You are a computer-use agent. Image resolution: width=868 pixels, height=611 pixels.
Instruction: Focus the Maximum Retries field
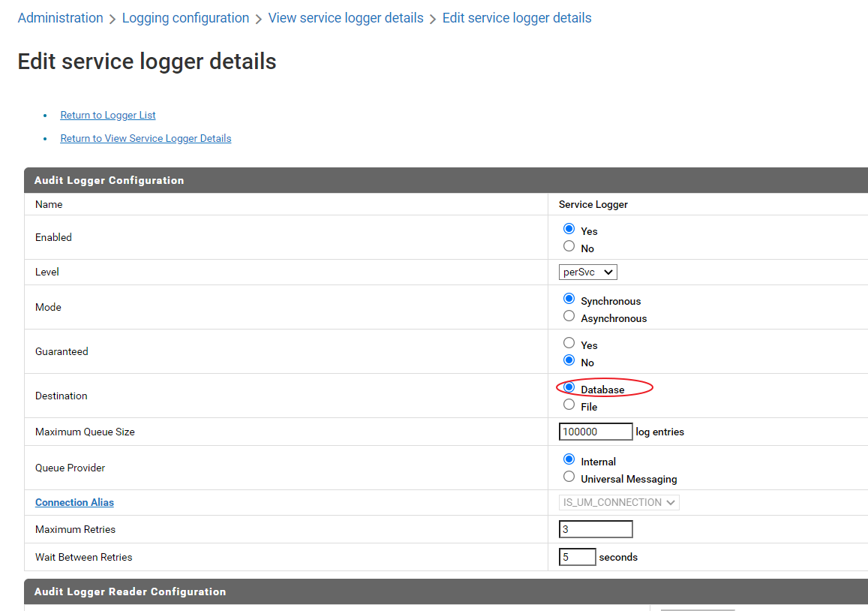[596, 529]
